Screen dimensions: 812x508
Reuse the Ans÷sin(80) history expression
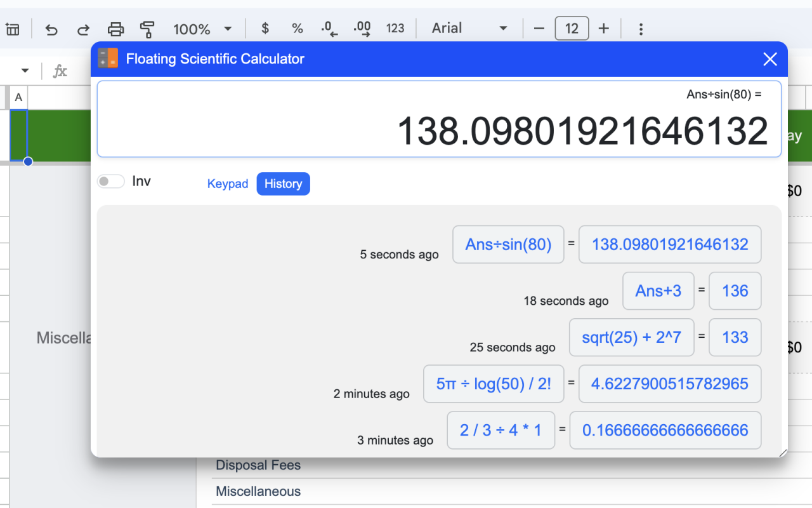tap(508, 244)
